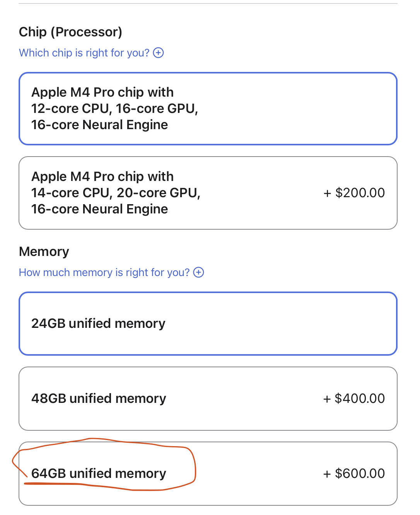
Task: Click the horizontal divider above Chip section
Action: pyautogui.click(x=208, y=3)
